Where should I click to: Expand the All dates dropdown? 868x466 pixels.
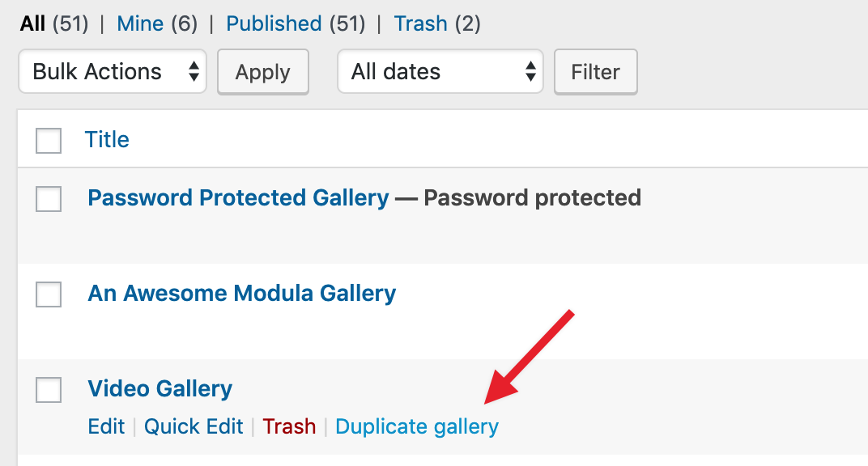440,72
